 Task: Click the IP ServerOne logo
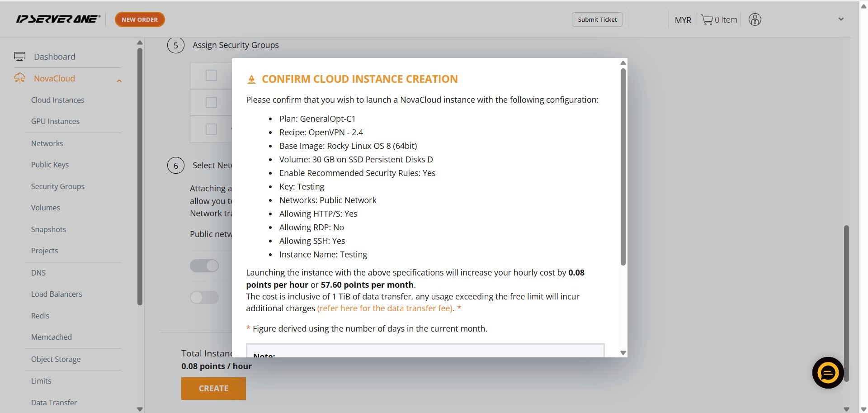(58, 19)
